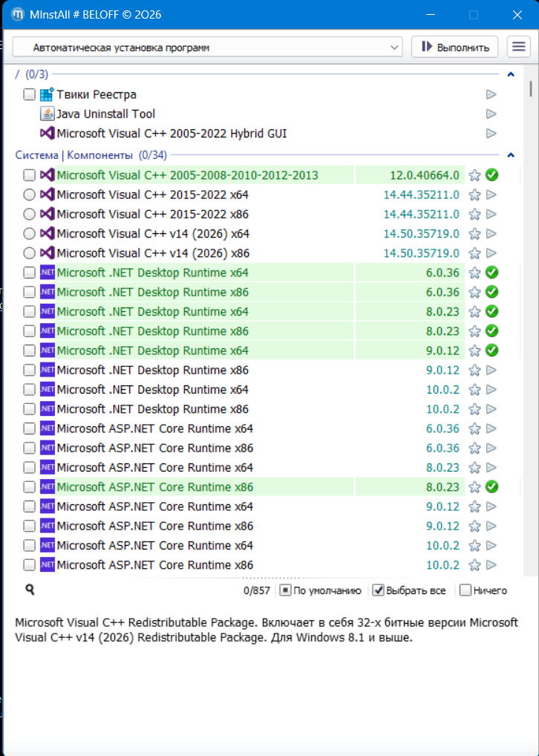The height and width of the screenshot is (756, 539).
Task: Click green checkmark for .NET Desktop Runtime x64 9.0.12
Action: (491, 351)
